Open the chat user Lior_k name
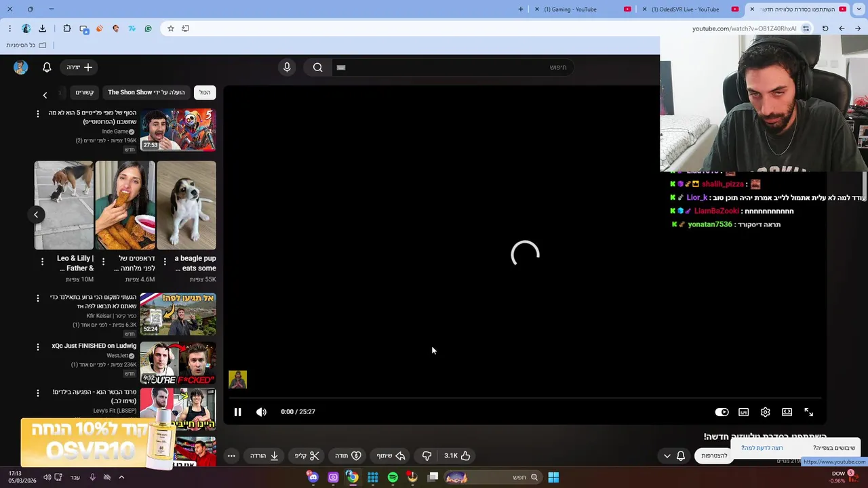This screenshot has width=868, height=488. [697, 197]
